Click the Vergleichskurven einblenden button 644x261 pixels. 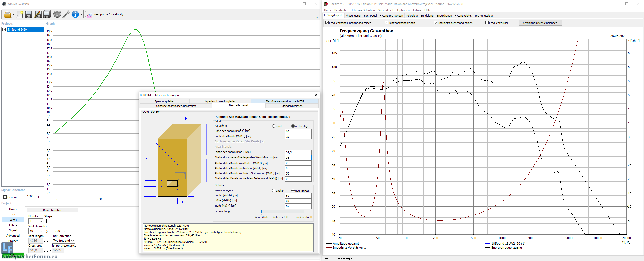pos(540,23)
